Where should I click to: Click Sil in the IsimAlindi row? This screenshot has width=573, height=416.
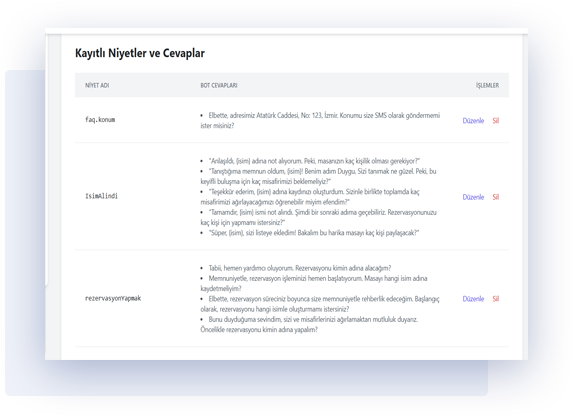tap(496, 197)
